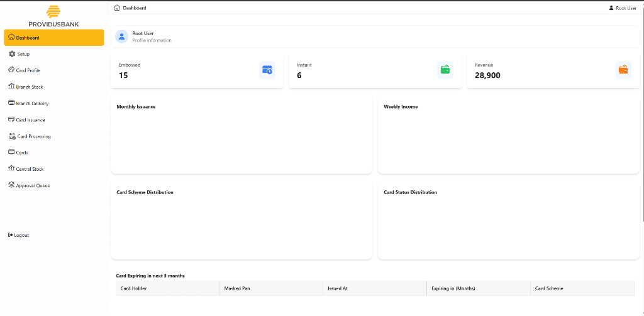644x316 pixels.
Task: Click the user icon beside Root User
Action: [611, 8]
